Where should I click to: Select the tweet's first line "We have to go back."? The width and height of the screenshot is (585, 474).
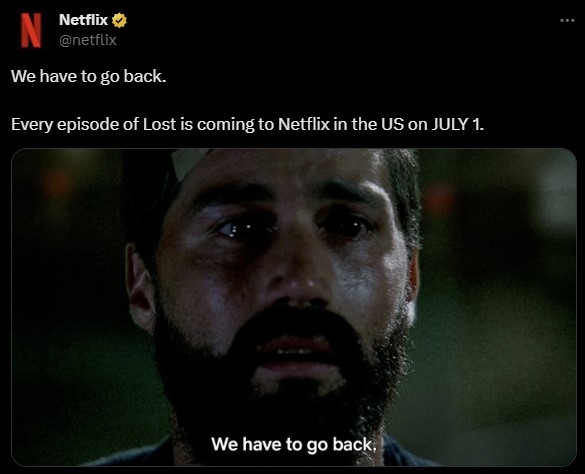tap(88, 77)
